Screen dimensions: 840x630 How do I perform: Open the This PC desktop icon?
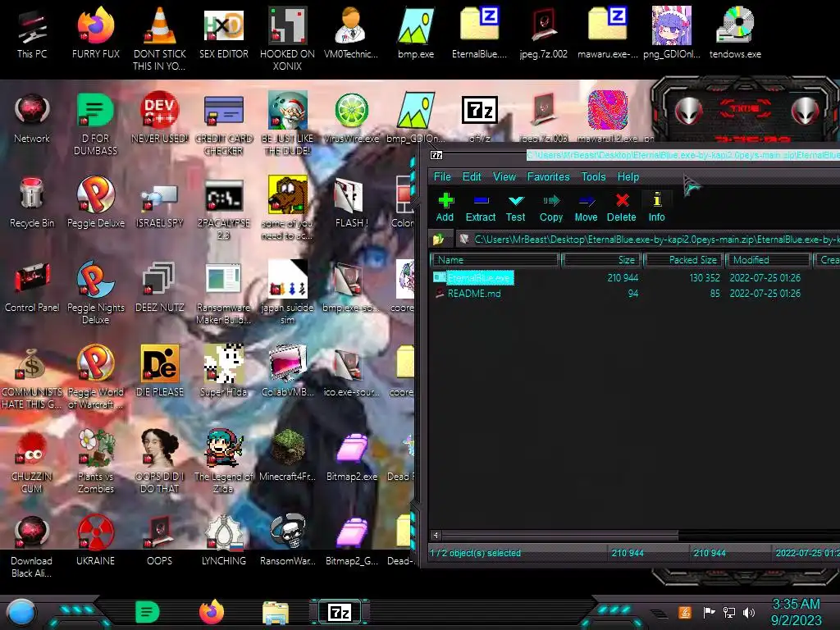click(x=32, y=33)
